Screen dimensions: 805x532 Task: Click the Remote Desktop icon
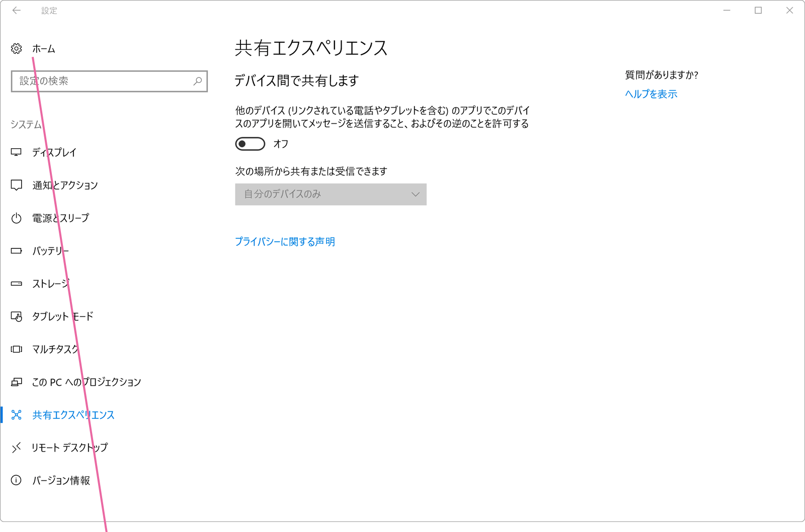[17, 447]
